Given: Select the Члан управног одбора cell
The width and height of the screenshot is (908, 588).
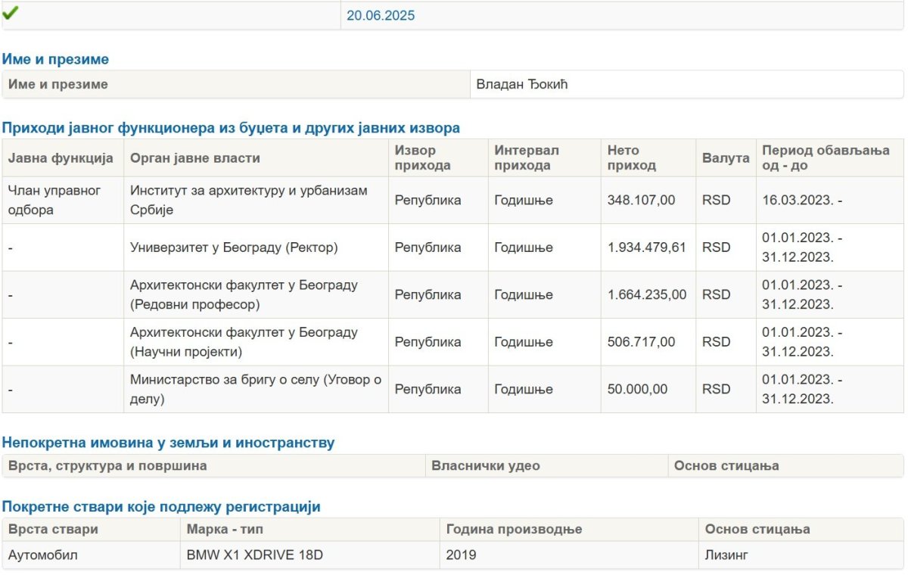Looking at the screenshot, I should [54, 200].
